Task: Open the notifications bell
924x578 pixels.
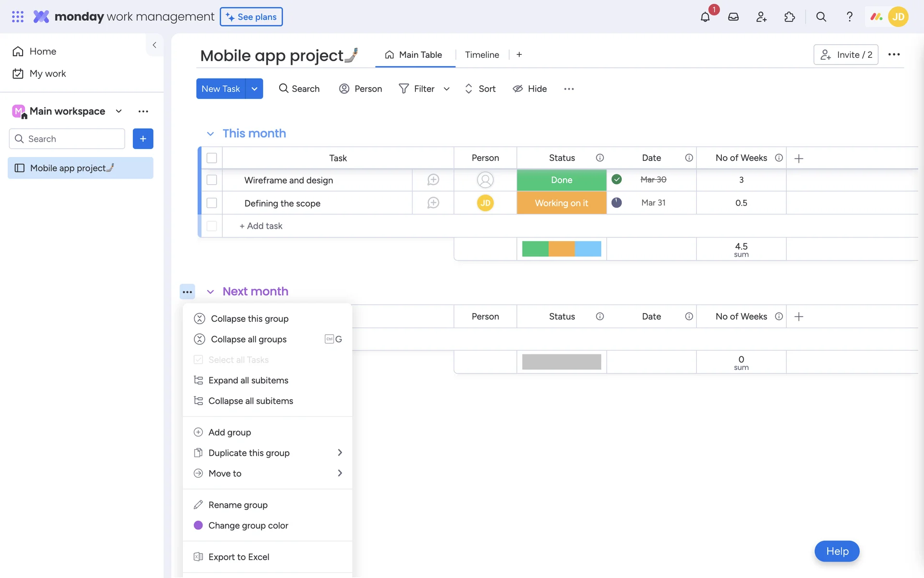Action: pos(705,17)
